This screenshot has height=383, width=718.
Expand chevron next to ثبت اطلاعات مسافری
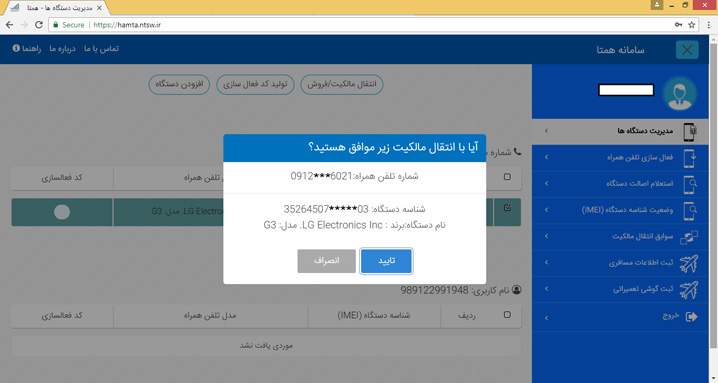pyautogui.click(x=546, y=263)
